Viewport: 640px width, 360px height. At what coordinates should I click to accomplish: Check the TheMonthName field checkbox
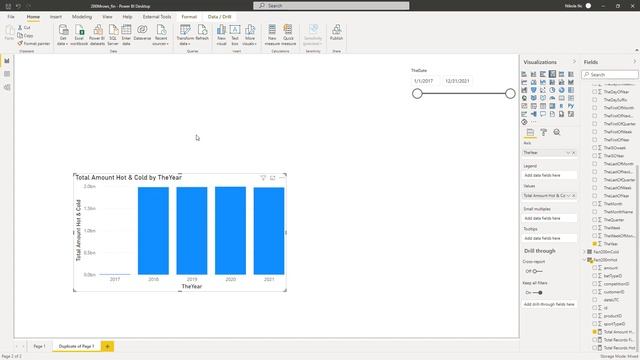point(595,212)
